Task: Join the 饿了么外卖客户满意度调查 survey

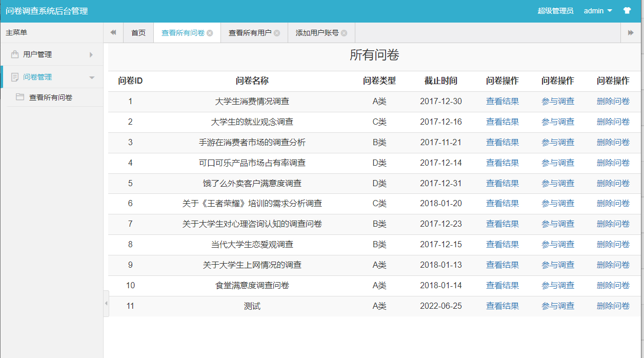Action: point(558,184)
